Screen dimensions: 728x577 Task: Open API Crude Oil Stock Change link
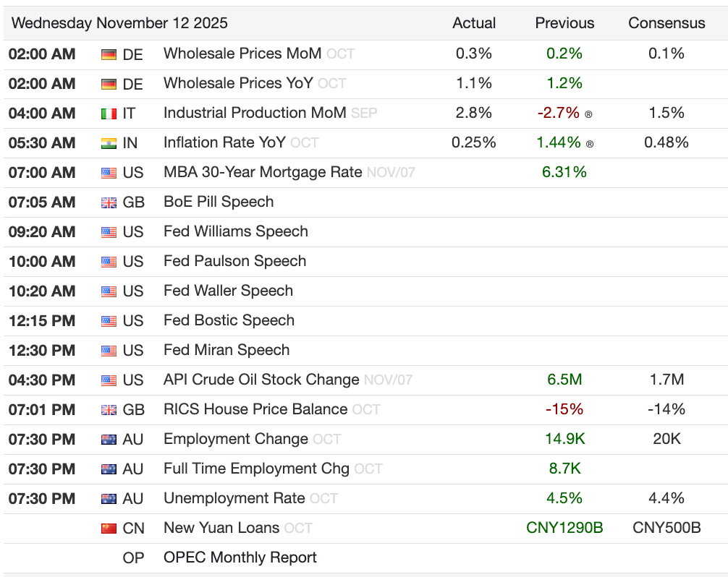click(x=261, y=380)
